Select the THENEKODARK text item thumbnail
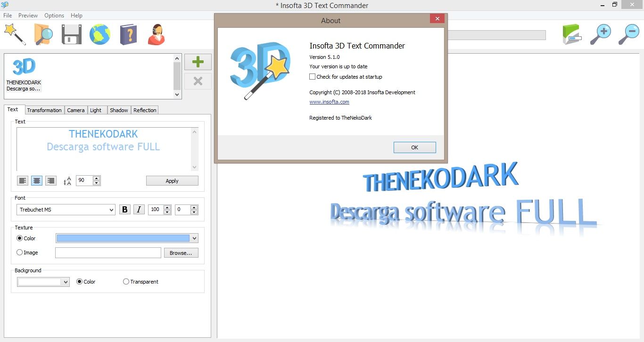 24,74
